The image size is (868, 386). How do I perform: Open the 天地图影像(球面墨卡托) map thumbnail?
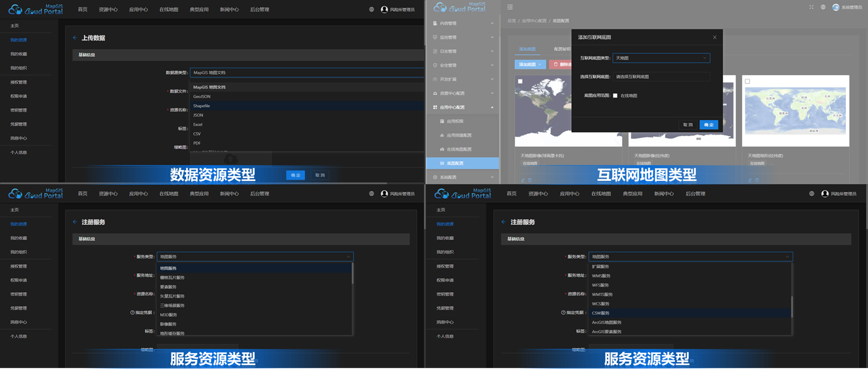[x=568, y=111]
